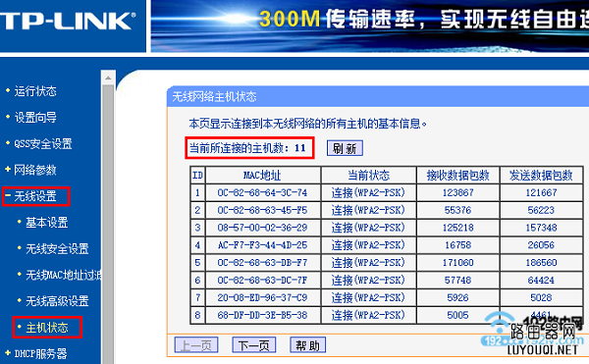This screenshot has width=589, height=364.
Task: Click MAC address 0C-82-68-64-3C-74
Action: pyautogui.click(x=262, y=193)
